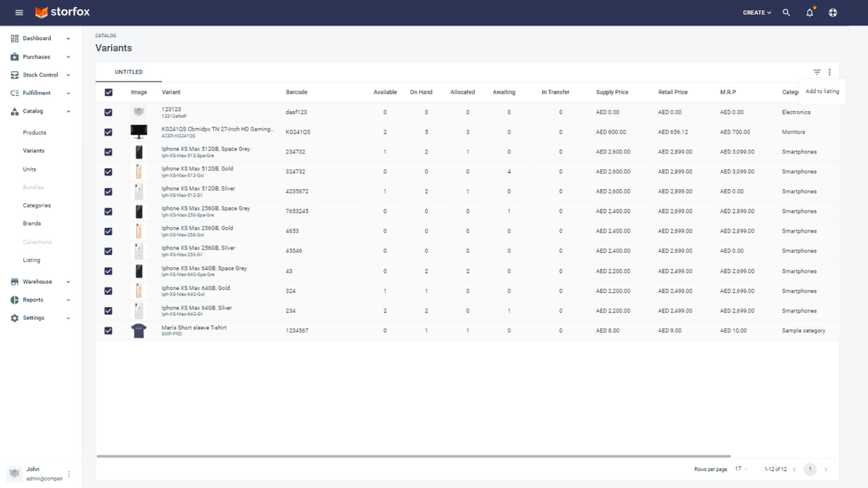Open Brands in Catalog menu
868x488 pixels.
[x=32, y=224]
